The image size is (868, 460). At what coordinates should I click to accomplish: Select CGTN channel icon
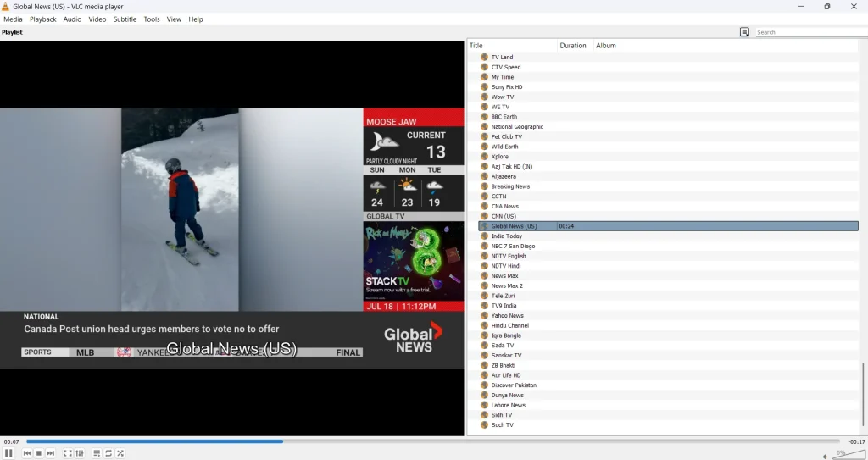coord(484,197)
